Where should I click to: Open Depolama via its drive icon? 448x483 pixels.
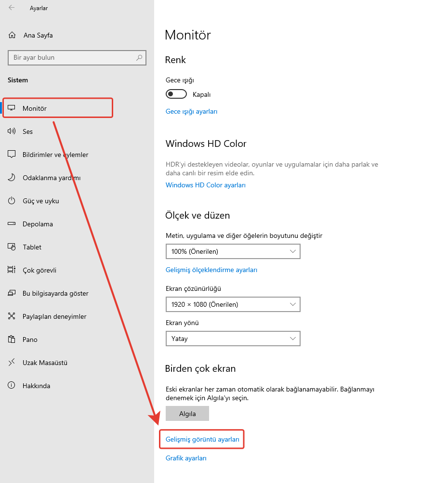click(x=12, y=224)
